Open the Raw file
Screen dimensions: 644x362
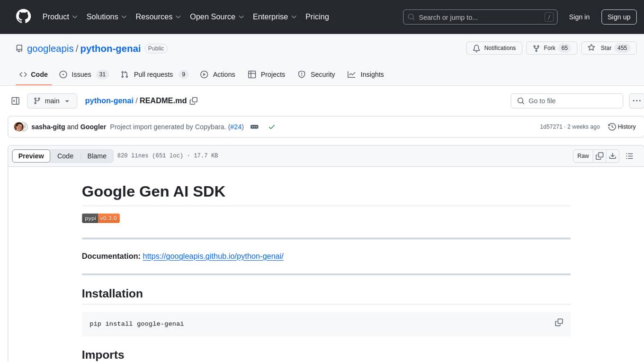pos(583,156)
